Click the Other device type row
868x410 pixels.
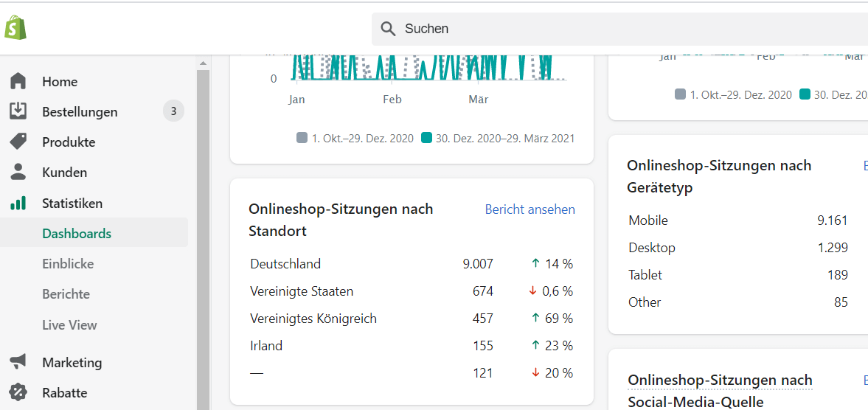(x=738, y=302)
